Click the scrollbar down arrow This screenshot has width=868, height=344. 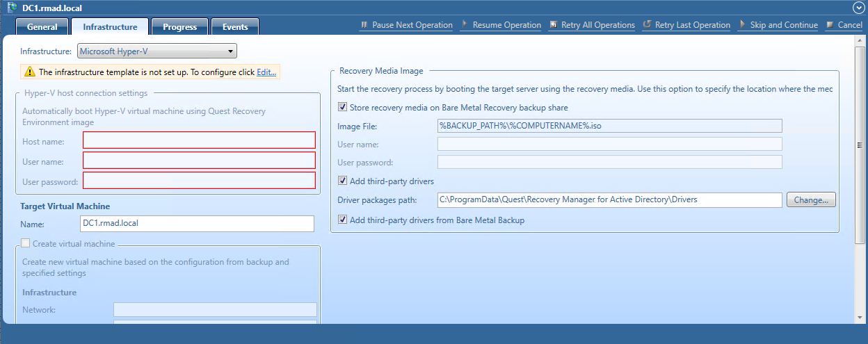(x=861, y=318)
